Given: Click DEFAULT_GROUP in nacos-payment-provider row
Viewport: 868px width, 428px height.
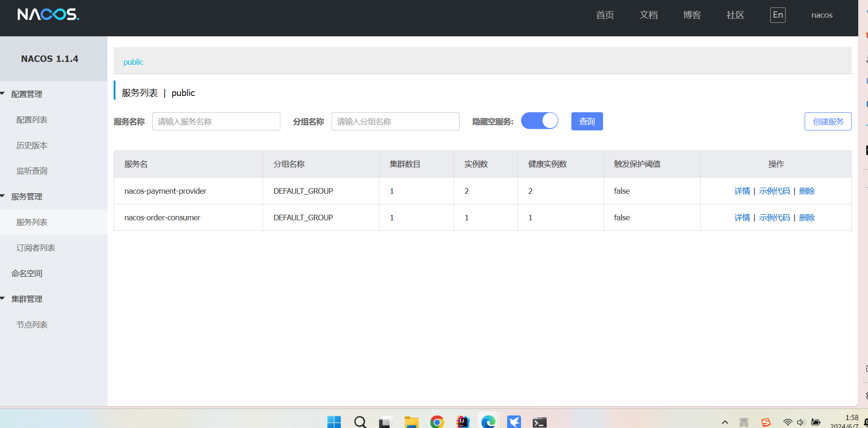Looking at the screenshot, I should 303,191.
